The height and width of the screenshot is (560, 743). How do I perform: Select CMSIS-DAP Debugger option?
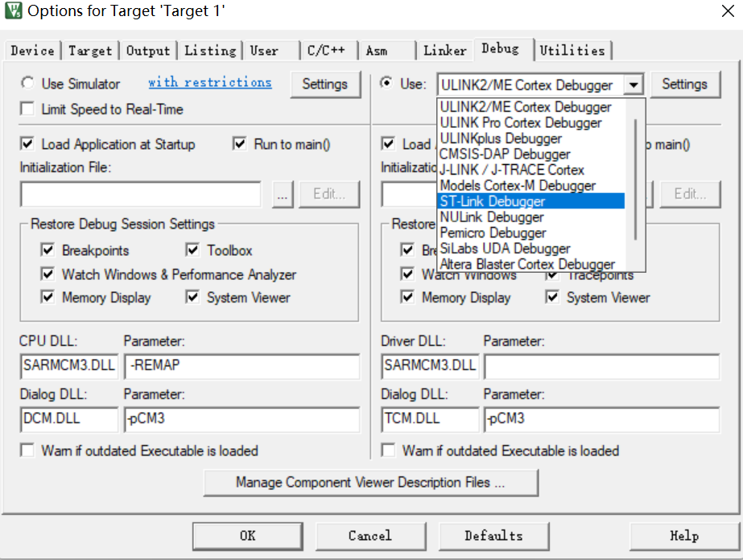[x=530, y=154]
